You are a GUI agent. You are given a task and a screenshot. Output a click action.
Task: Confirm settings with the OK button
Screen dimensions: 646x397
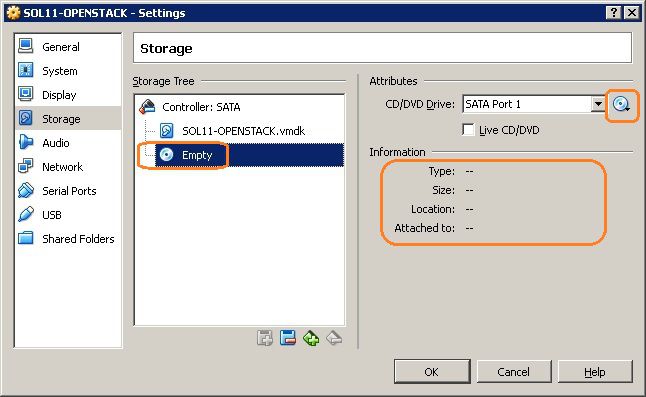click(x=432, y=372)
